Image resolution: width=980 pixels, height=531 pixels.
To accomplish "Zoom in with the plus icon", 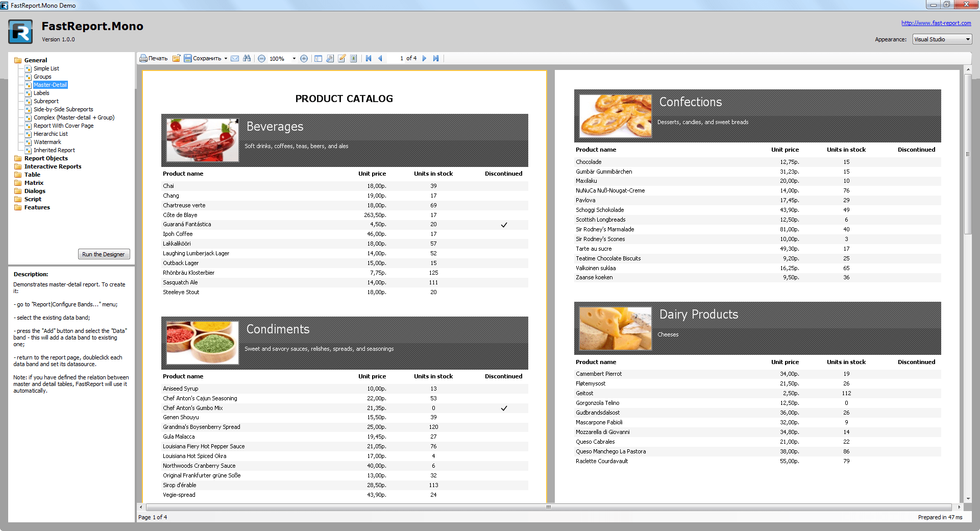I will [304, 58].
